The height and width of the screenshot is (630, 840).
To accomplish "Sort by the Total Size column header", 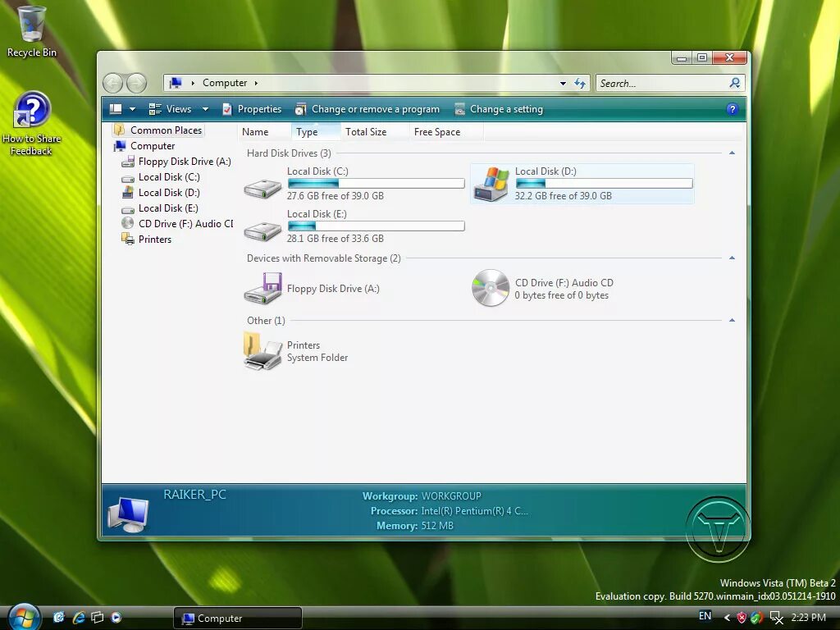I will pyautogui.click(x=375, y=132).
